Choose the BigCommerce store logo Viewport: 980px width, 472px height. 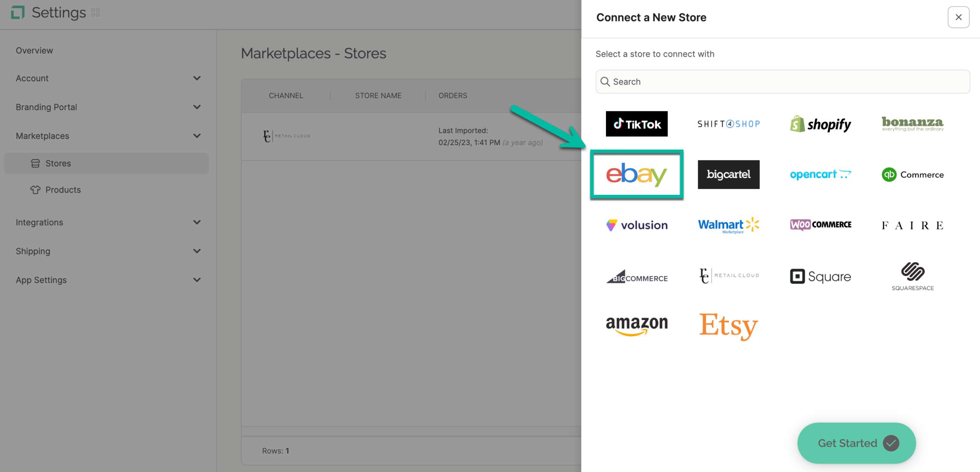click(637, 276)
